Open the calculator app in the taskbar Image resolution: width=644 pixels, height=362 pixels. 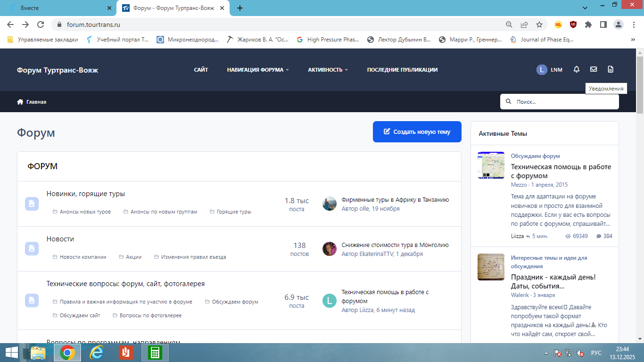coord(155,353)
